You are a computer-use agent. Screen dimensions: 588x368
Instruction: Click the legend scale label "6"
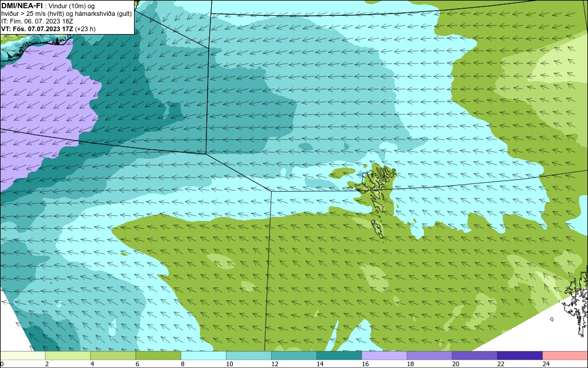click(138, 364)
